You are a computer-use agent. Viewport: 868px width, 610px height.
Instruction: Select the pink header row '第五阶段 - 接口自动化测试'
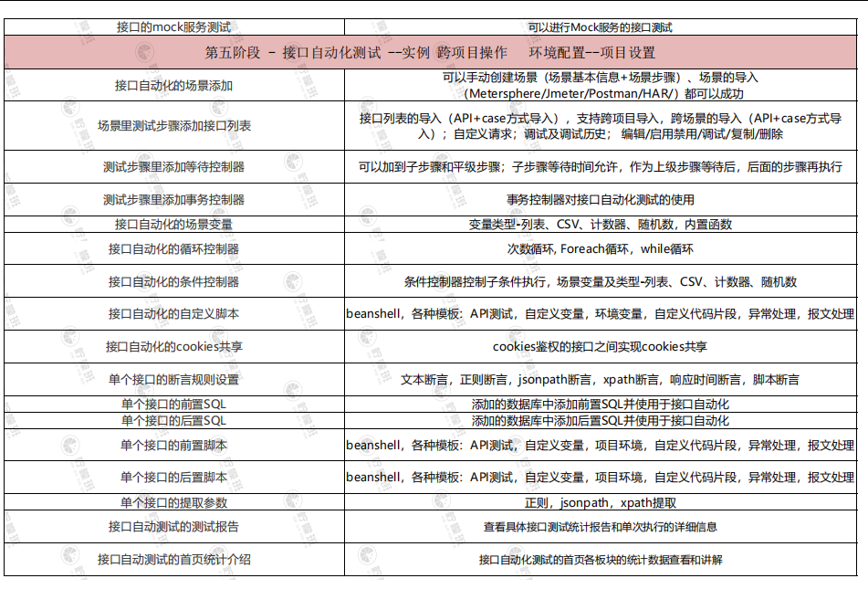click(431, 53)
